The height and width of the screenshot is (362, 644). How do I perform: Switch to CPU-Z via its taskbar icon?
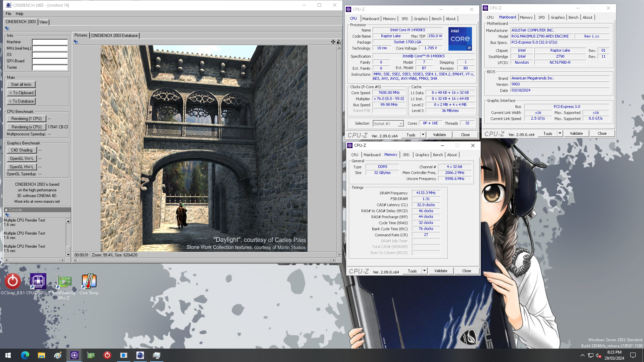tap(74, 355)
